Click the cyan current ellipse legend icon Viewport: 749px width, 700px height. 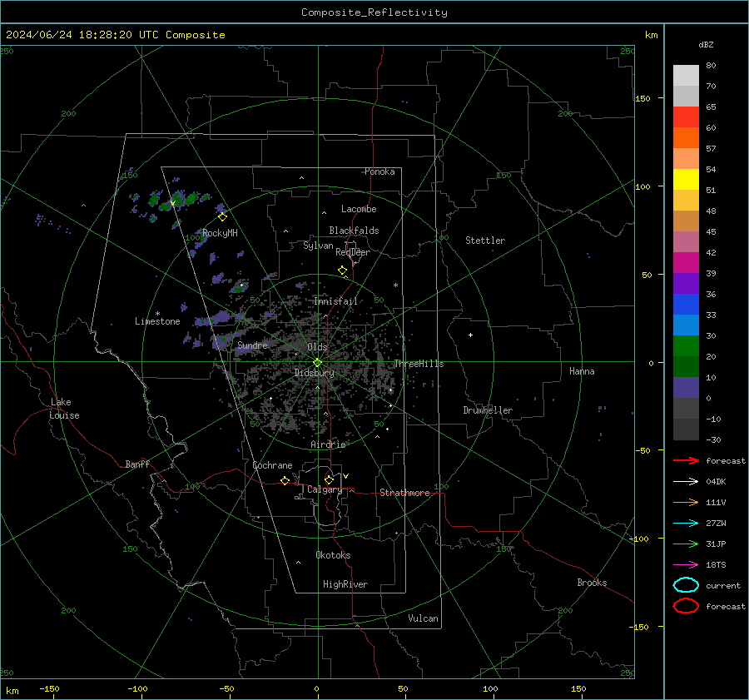click(686, 585)
